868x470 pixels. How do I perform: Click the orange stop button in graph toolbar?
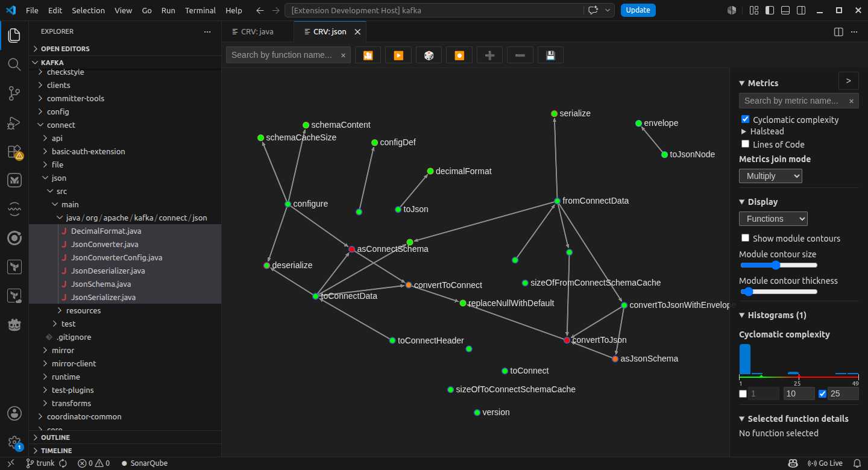pos(459,55)
